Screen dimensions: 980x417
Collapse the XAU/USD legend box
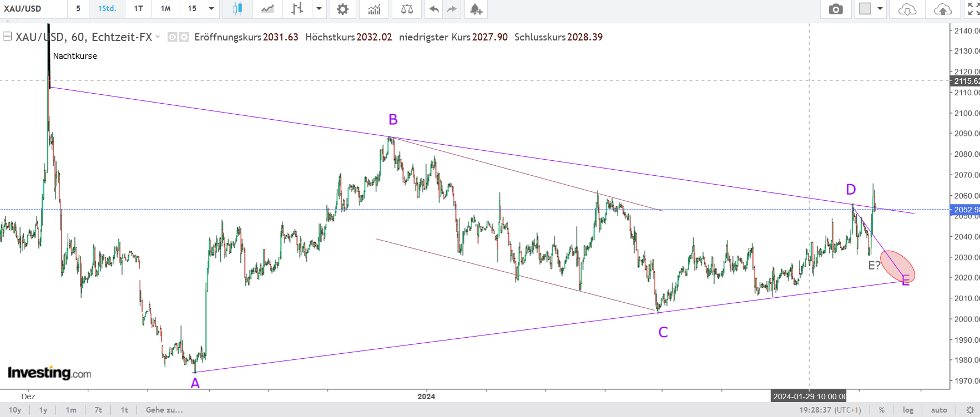click(7, 37)
